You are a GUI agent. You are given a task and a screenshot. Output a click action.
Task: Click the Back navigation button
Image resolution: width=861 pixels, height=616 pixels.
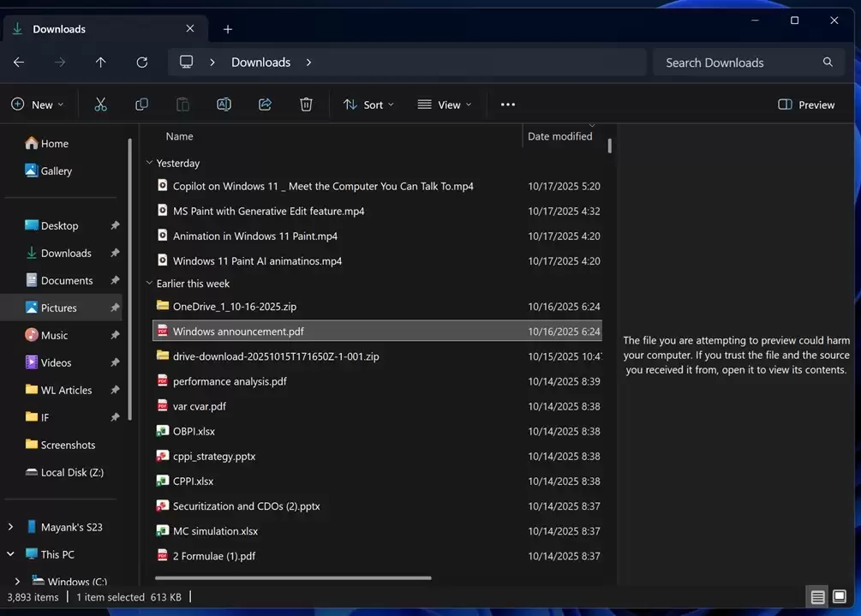[18, 62]
